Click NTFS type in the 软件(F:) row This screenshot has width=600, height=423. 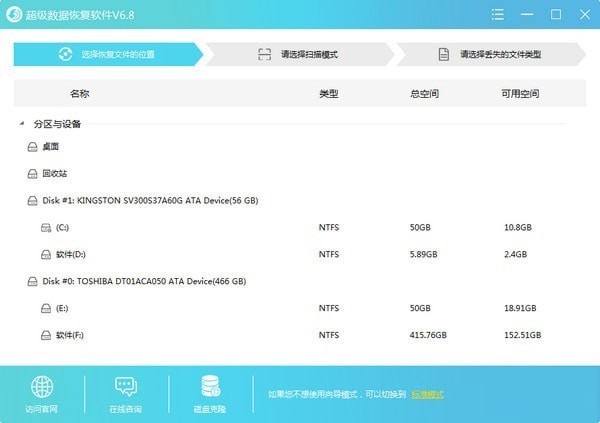[329, 335]
